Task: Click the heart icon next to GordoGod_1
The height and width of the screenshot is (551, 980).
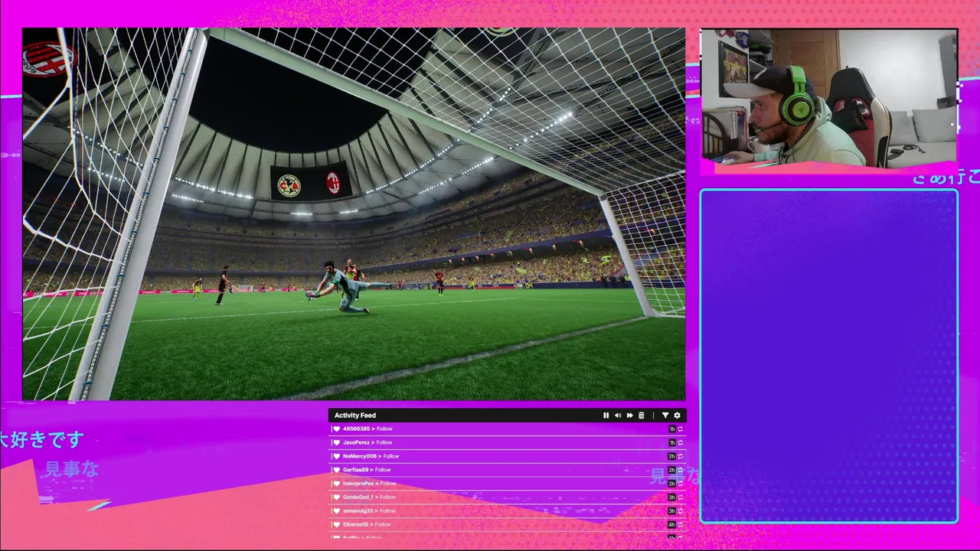Action: coord(336,497)
